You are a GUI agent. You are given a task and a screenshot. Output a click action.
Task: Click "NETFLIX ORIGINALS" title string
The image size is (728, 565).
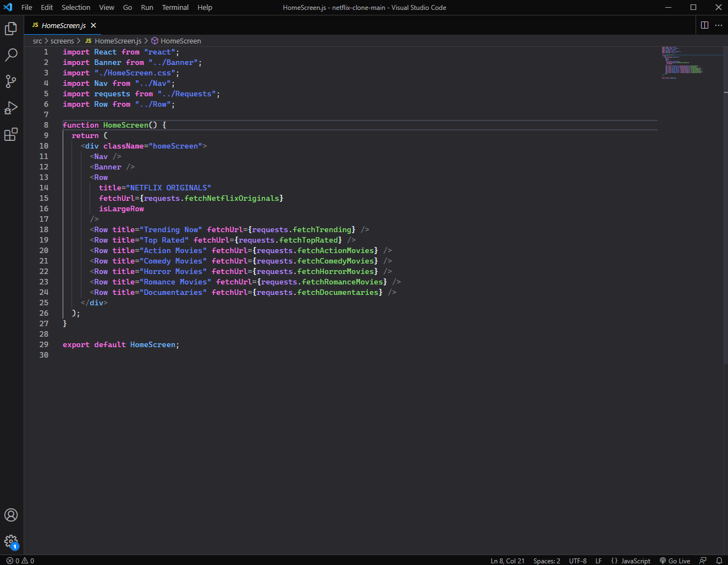point(169,188)
